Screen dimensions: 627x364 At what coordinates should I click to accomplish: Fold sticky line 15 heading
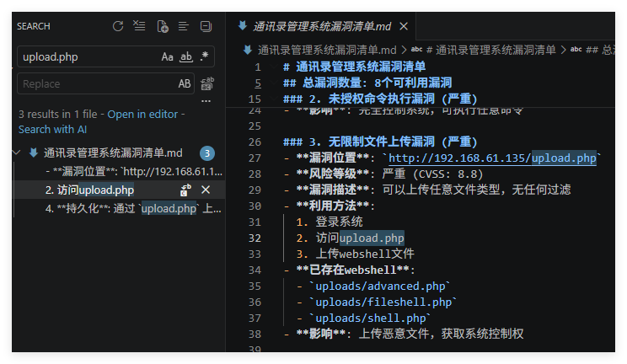pyautogui.click(x=274, y=99)
